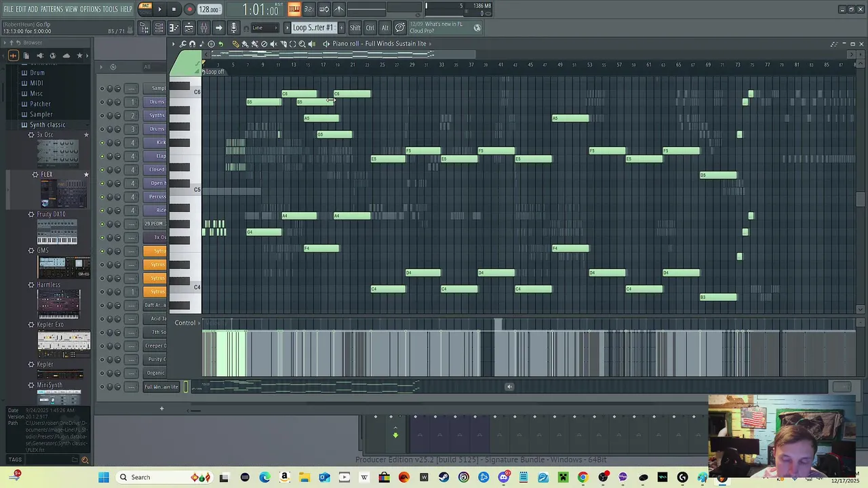Open the EDIT menu
The image size is (868, 488).
pos(20,9)
